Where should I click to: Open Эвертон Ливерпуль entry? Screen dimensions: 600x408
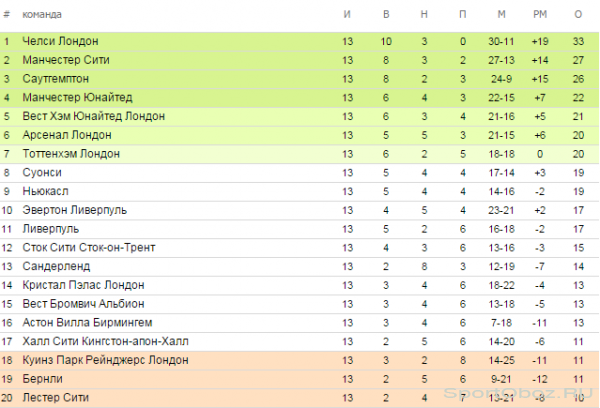tap(74, 210)
